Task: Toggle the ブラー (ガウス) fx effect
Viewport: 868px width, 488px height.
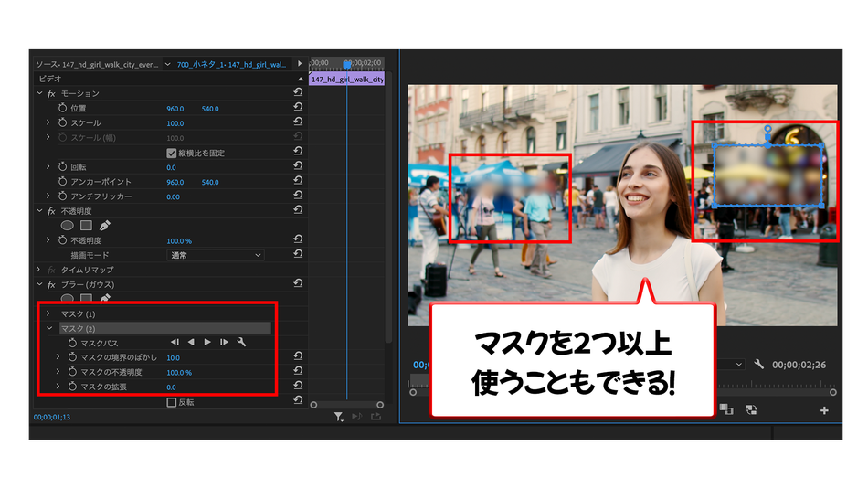Action: 51,285
